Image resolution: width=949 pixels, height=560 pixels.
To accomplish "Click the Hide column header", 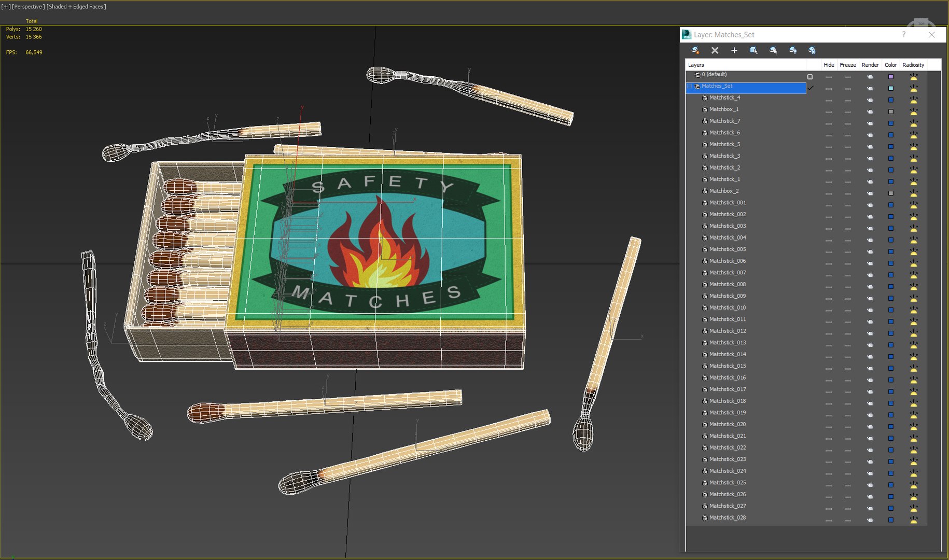I will click(829, 65).
